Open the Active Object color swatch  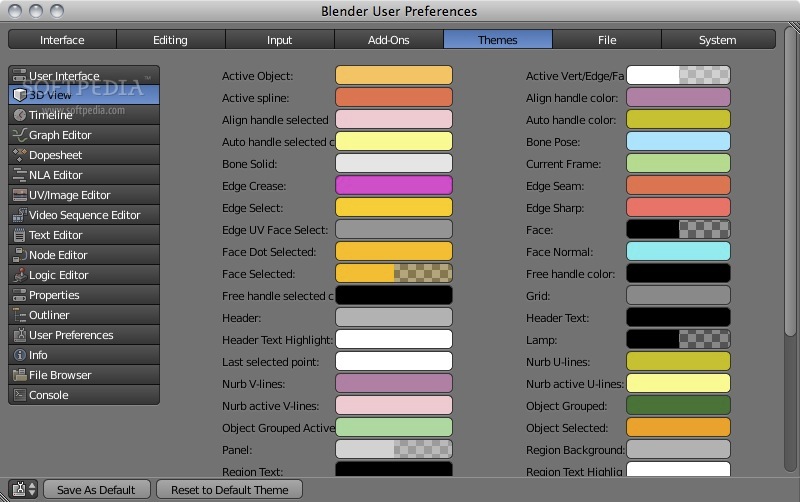394,76
